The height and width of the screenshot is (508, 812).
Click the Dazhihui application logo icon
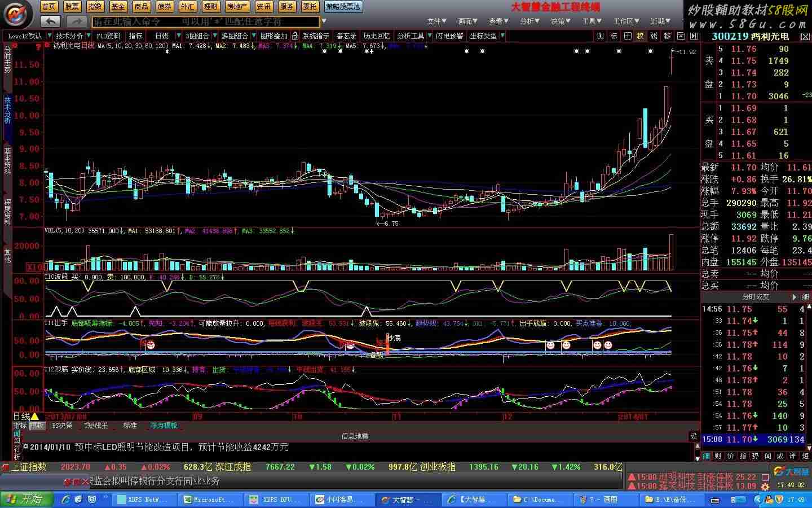pos(17,14)
